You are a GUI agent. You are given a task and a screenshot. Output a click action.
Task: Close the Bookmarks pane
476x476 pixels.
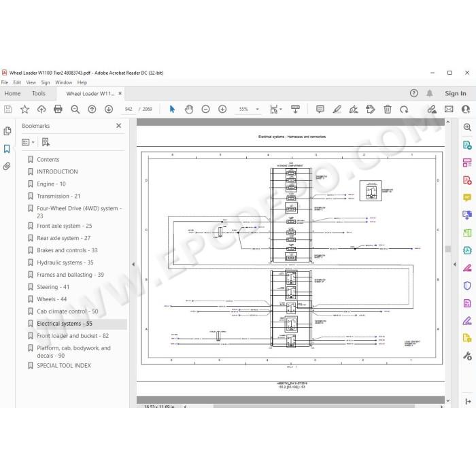pyautogui.click(x=119, y=126)
